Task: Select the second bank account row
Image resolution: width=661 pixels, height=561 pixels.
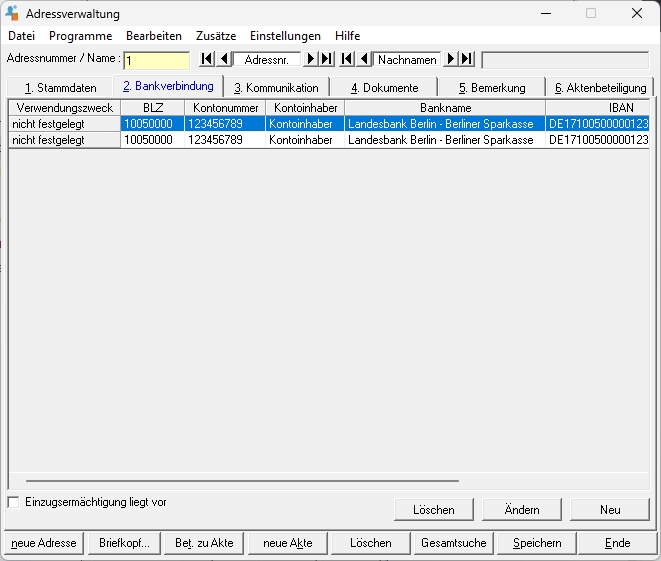Action: [300, 141]
